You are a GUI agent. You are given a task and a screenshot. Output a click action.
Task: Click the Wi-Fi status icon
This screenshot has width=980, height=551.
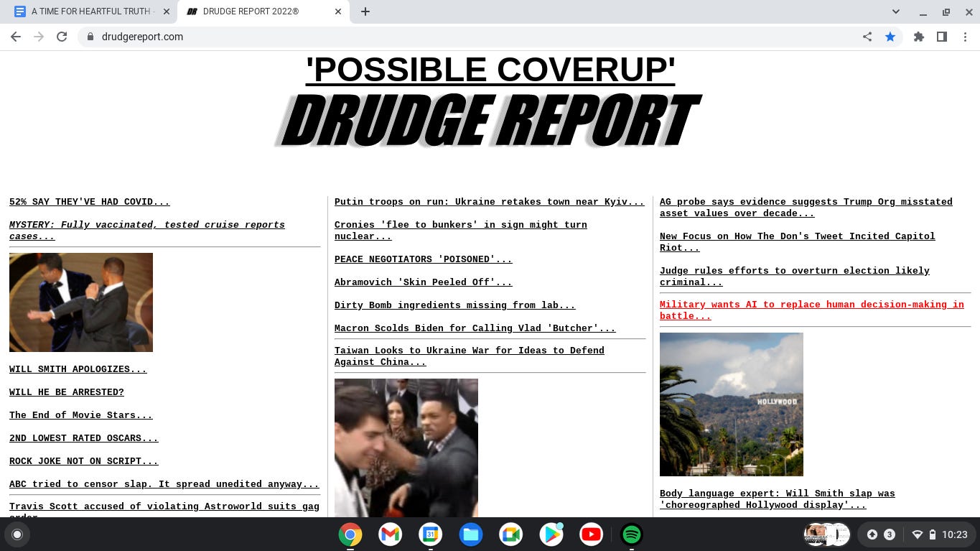click(917, 534)
